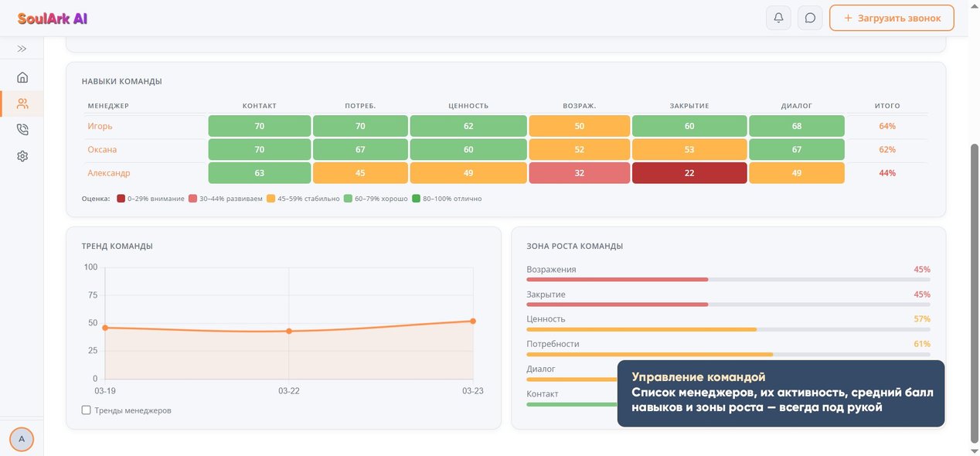Click the Возражения progress bar

pos(728,280)
